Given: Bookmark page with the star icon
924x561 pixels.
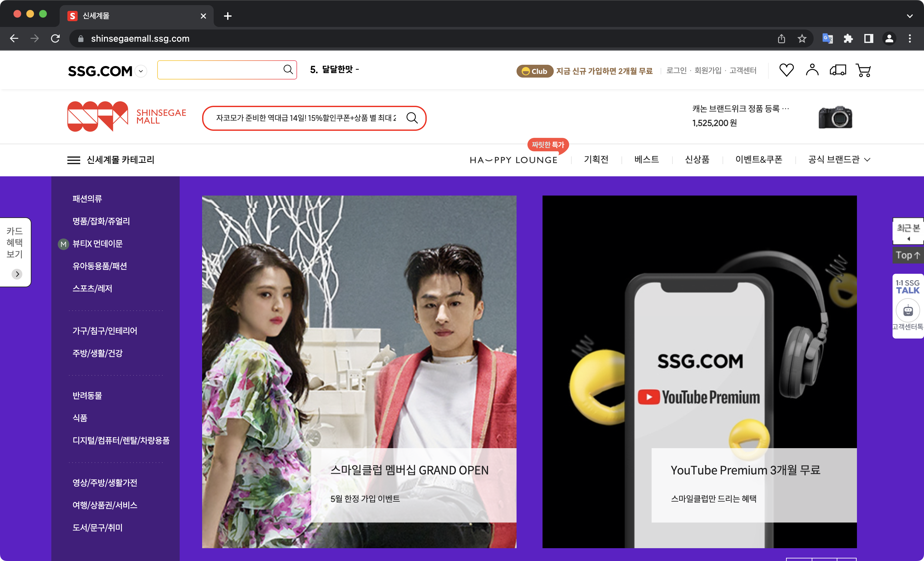Looking at the screenshot, I should (x=802, y=38).
